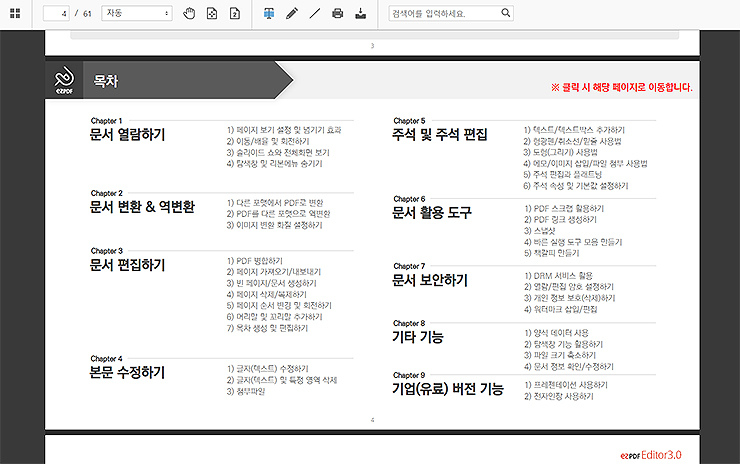
Task: Go to 페이지 가져오기/내보내기
Action: pyautogui.click(x=274, y=272)
